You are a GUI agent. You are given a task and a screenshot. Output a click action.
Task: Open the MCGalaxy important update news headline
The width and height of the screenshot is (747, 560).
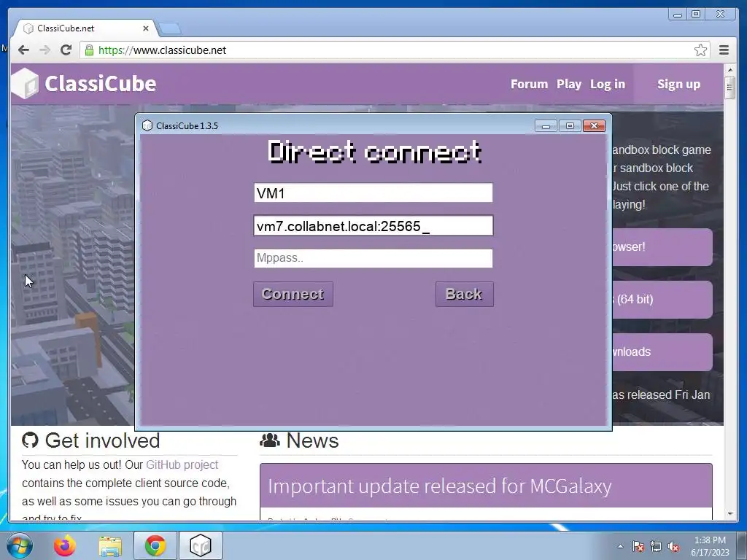tap(439, 486)
